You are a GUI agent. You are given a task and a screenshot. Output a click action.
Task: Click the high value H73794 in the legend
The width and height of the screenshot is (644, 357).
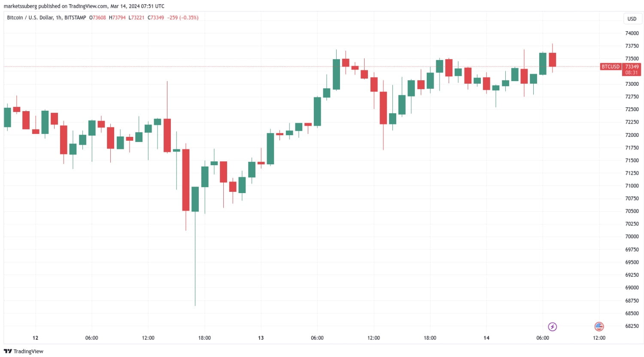coord(116,18)
